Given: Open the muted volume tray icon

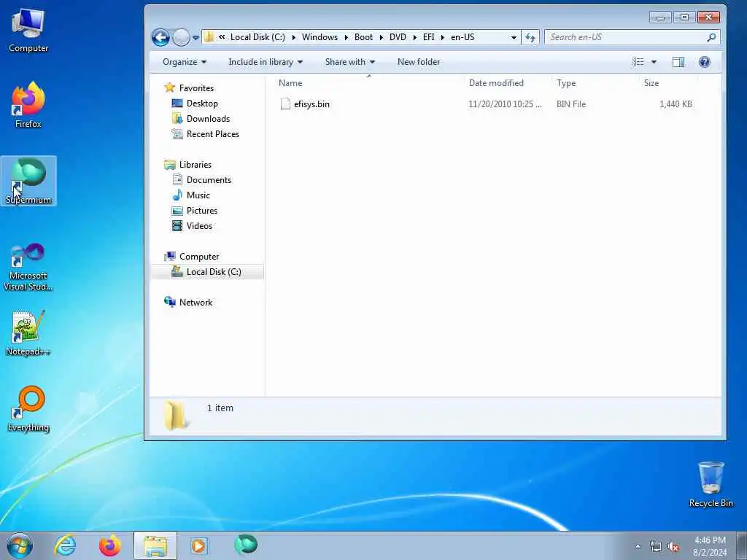Looking at the screenshot, I should 673,547.
